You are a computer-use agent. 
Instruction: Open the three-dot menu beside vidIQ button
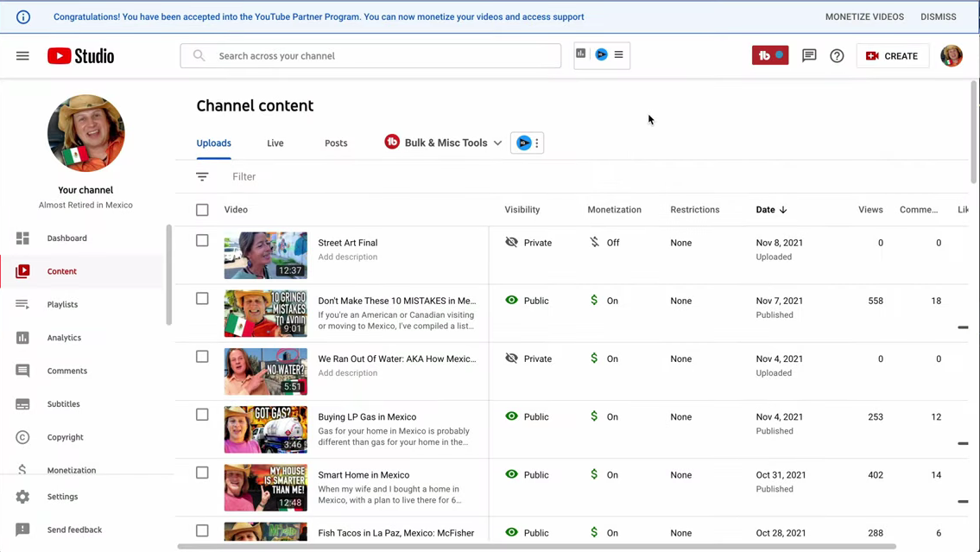click(535, 143)
